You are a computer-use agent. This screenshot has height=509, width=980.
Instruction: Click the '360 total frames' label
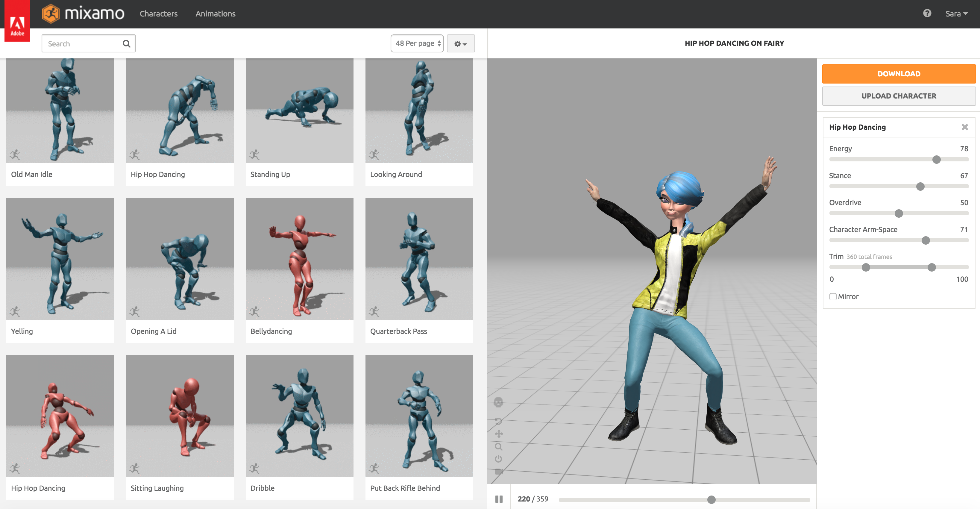869,257
